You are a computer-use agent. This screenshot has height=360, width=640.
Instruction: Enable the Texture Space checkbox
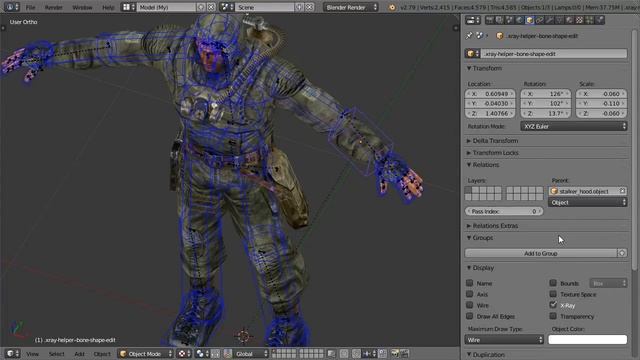553,294
